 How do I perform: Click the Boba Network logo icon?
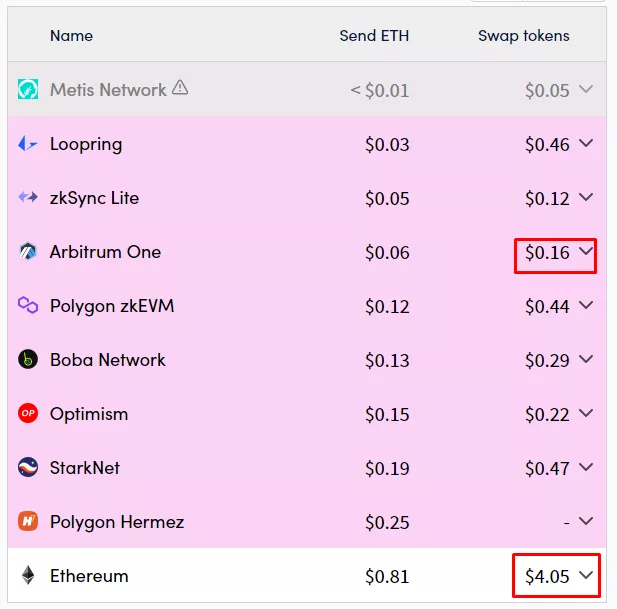point(28,360)
